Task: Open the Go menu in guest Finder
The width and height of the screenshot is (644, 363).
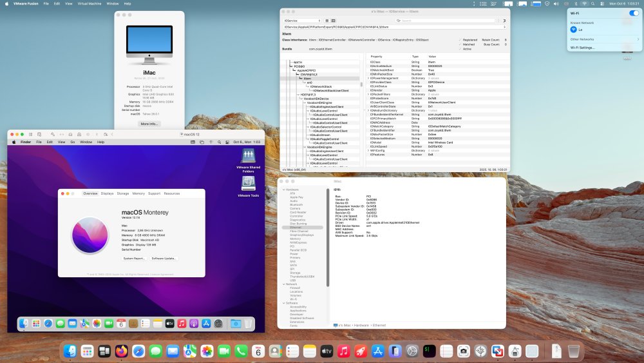Action: point(72,142)
